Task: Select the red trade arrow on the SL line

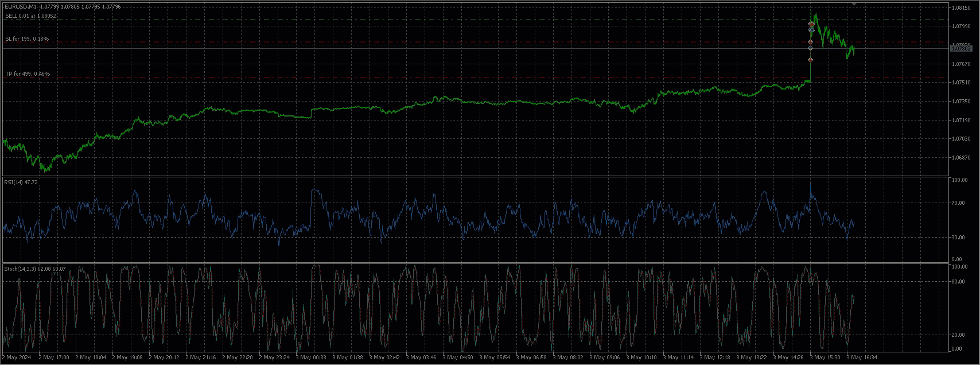Action: coord(810,42)
